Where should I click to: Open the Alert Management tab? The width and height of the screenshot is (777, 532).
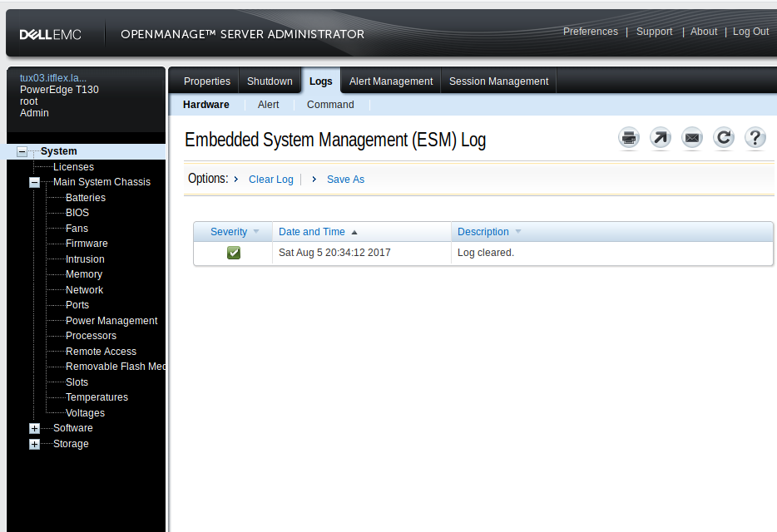click(391, 81)
